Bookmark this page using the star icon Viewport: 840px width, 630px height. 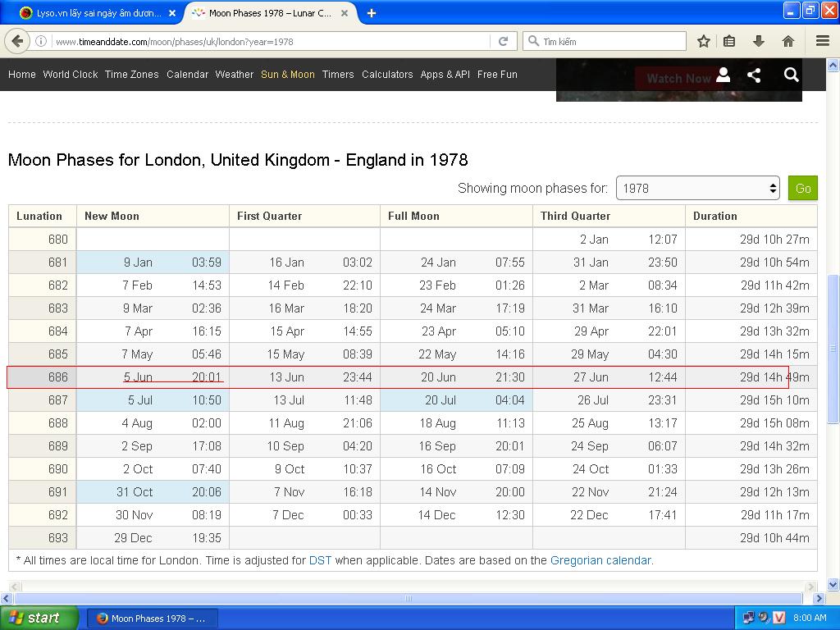(x=703, y=41)
